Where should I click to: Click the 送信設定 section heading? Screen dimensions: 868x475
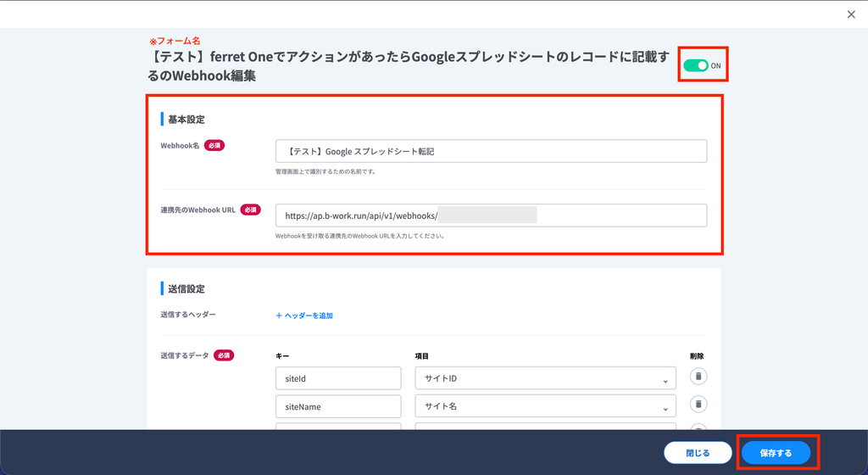tap(186, 289)
